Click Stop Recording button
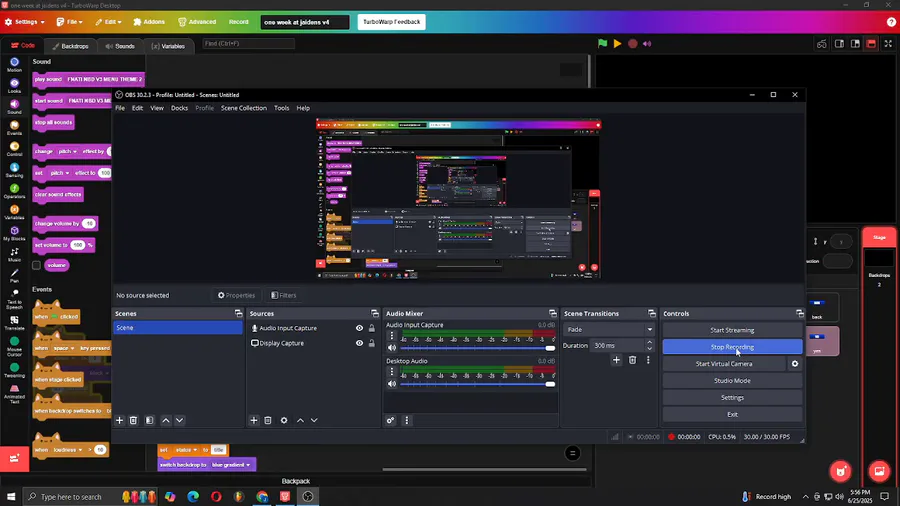The image size is (900, 506). 732,347
